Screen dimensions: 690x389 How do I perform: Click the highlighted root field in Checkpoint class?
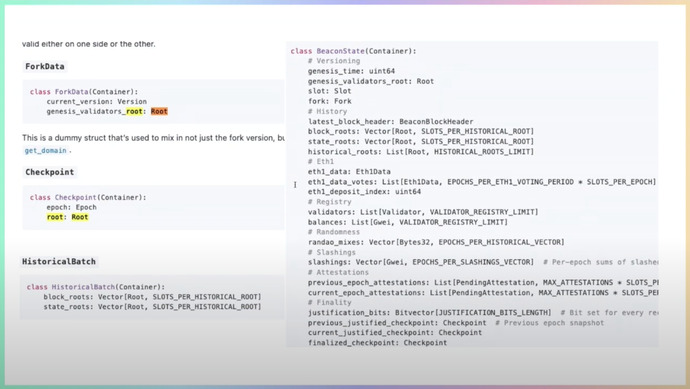[x=55, y=217]
